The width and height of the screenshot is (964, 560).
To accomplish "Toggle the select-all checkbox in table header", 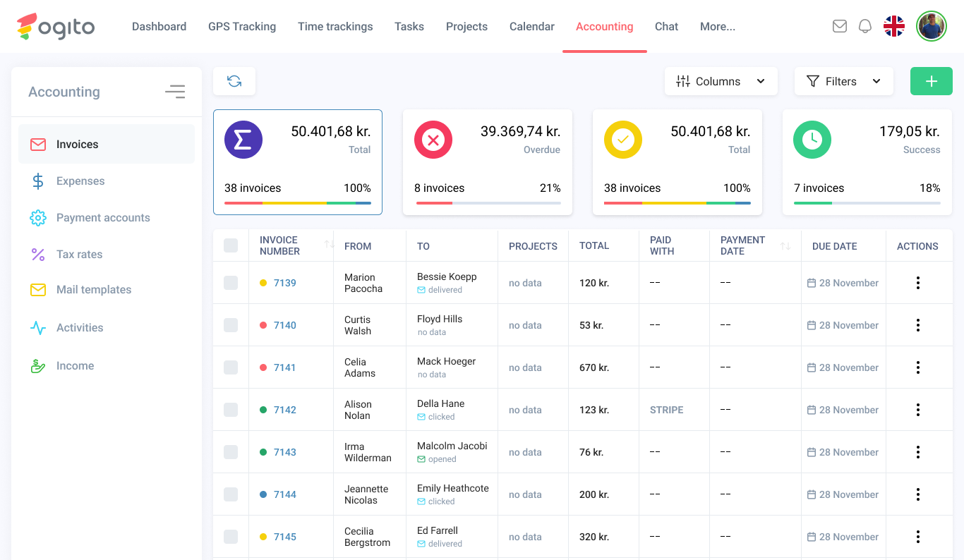I will click(x=231, y=245).
